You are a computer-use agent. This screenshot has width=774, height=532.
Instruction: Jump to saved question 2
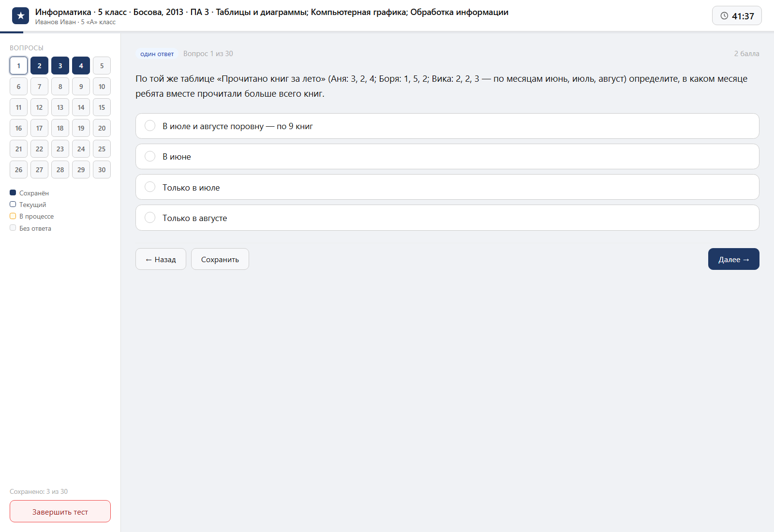39,66
